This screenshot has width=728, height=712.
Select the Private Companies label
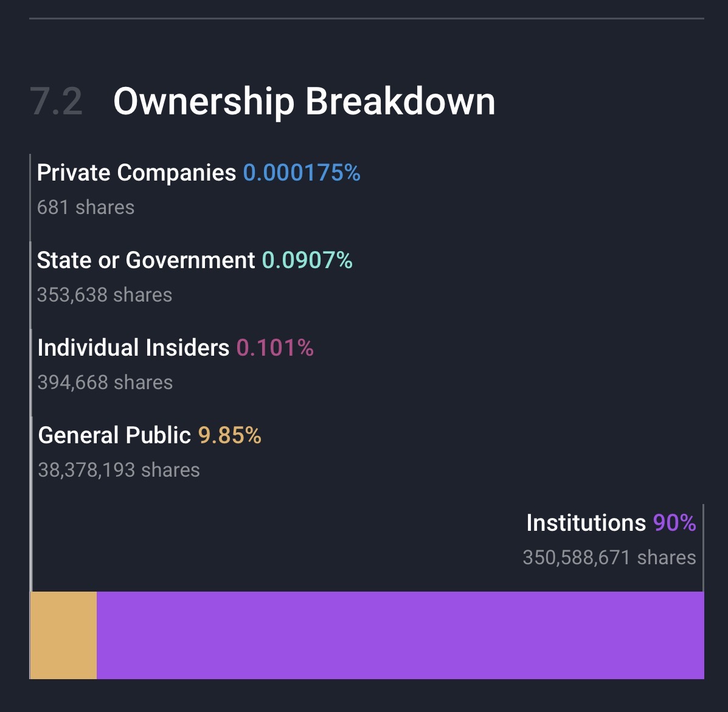tap(136, 173)
